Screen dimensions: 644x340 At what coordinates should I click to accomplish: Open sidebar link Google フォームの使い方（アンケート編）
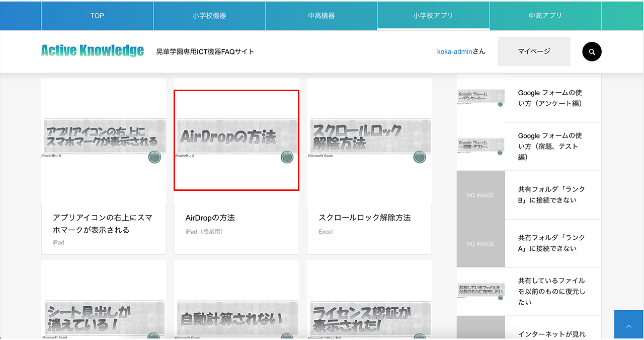click(550, 98)
